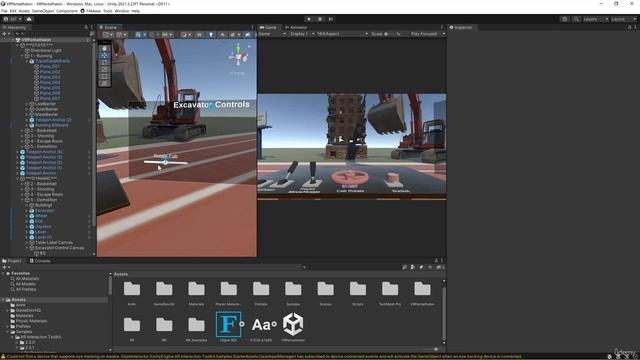Screen dimensions: 640x360
Task: Select the VRPentathalon scene asset
Action: click(293, 327)
